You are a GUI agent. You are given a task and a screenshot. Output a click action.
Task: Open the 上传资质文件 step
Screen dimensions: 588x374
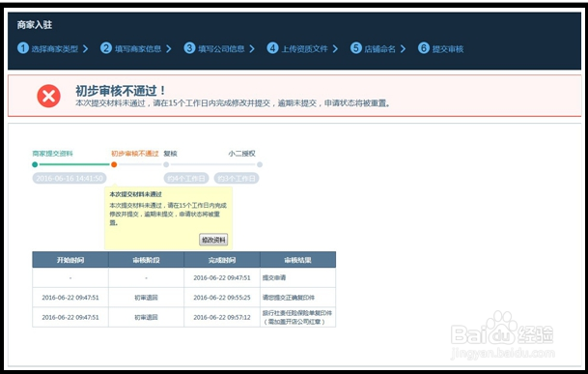[304, 49]
